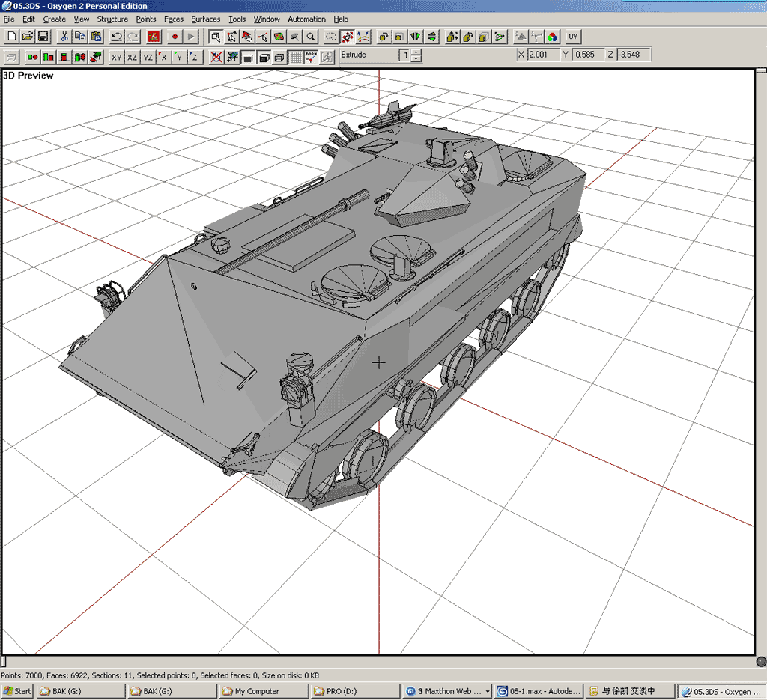Screen dimensions: 767x700
Task: Click the RGB color circles icon
Action: point(552,36)
